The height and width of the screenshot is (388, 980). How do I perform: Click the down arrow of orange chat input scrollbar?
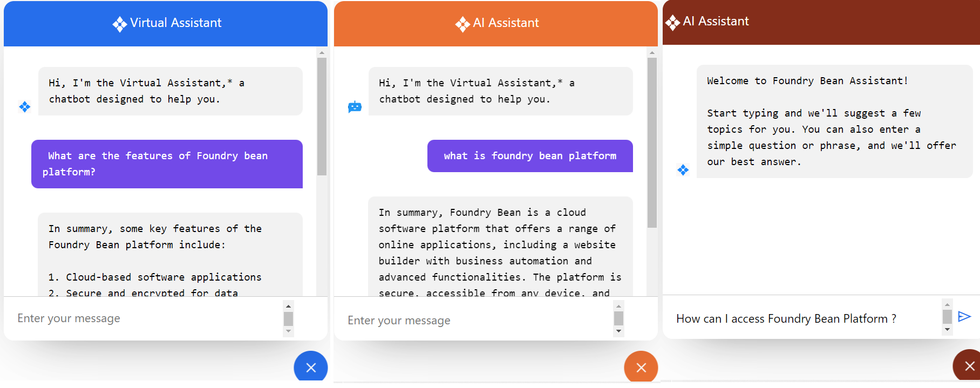pos(619,331)
